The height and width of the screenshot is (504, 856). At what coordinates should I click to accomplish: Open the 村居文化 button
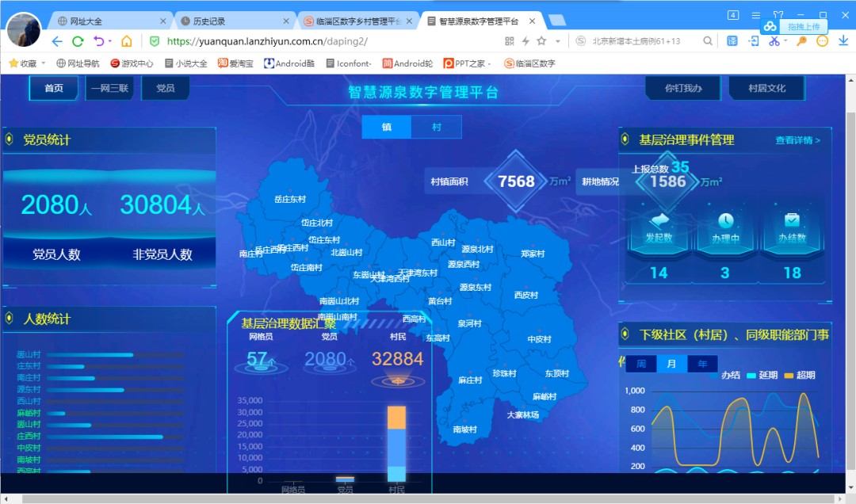tap(766, 88)
